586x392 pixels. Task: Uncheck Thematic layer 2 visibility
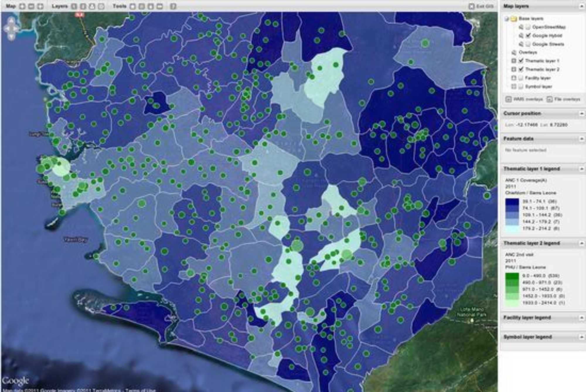(521, 69)
